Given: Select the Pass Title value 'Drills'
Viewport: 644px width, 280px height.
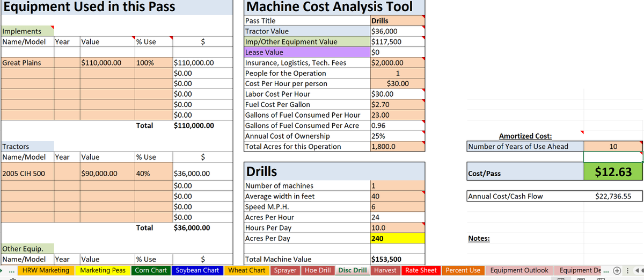Looking at the screenshot, I should [397, 20].
